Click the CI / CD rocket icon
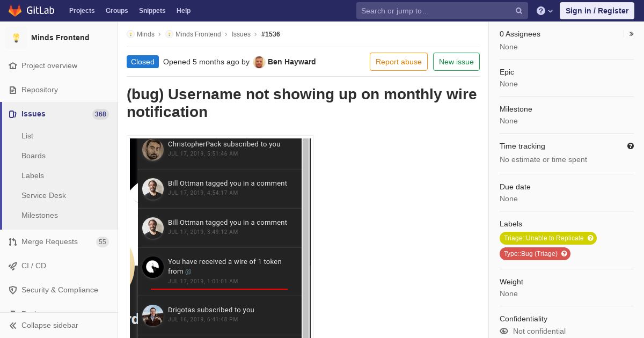644x338 pixels. pos(13,266)
